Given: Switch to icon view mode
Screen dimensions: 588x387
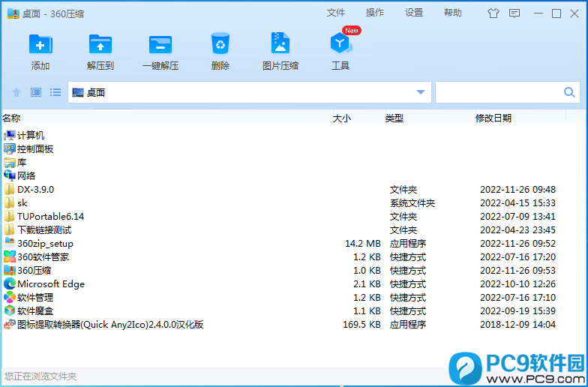Looking at the screenshot, I should pyautogui.click(x=36, y=92).
